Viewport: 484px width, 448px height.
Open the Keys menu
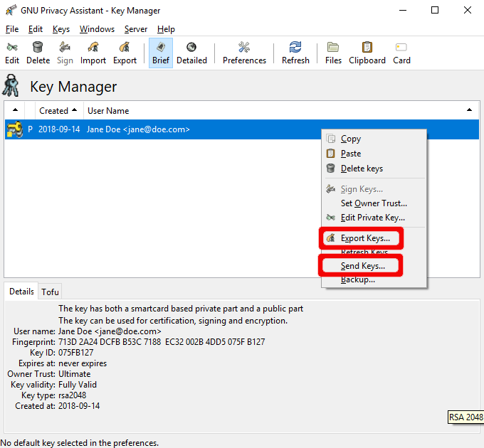tap(61, 29)
